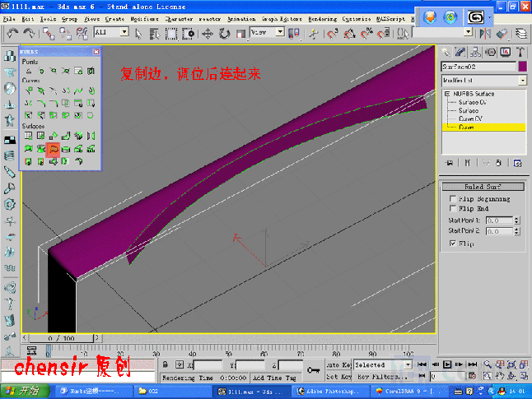Click the Selection Lock toggle padlock
This screenshot has width=532, height=399.
(165, 364)
